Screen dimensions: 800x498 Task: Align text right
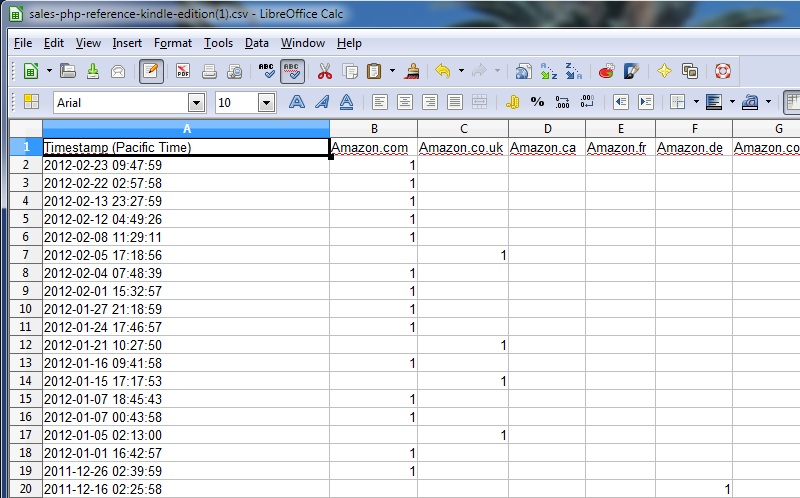pos(430,102)
